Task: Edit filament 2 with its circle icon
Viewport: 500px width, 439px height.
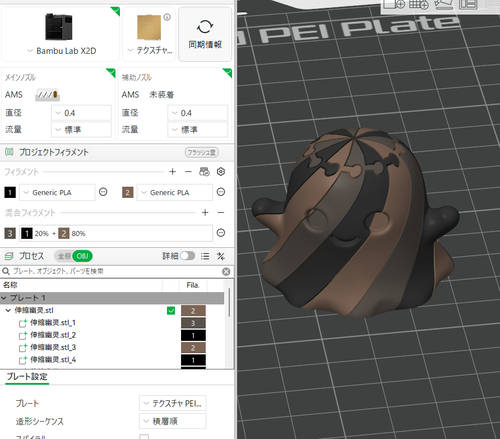Action: pos(221,192)
